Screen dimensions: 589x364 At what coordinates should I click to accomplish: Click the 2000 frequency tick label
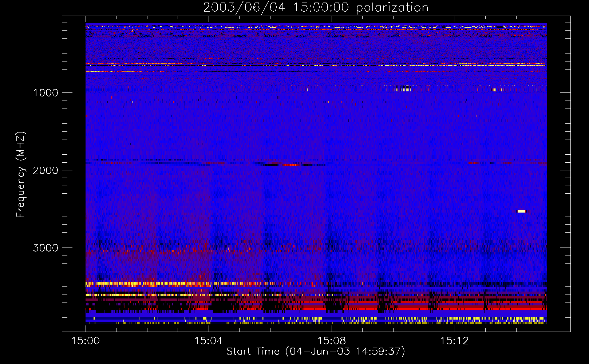[x=46, y=170]
